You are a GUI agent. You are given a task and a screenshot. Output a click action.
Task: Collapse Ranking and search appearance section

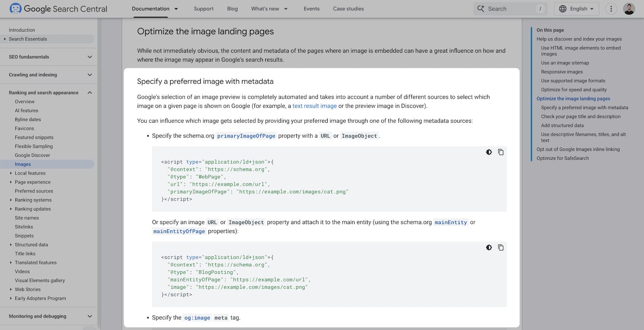tap(90, 93)
